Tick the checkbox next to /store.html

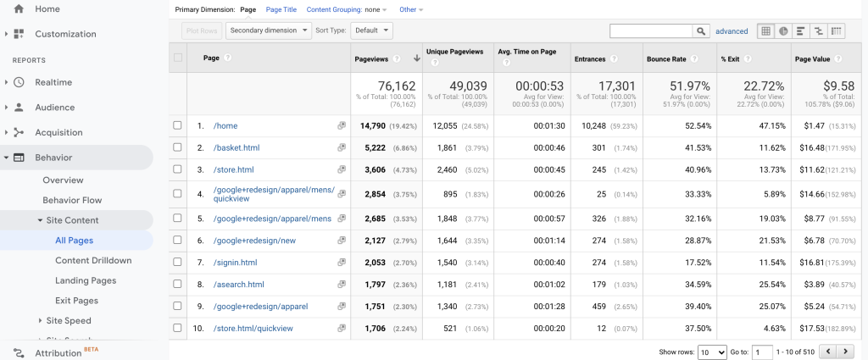click(x=177, y=169)
